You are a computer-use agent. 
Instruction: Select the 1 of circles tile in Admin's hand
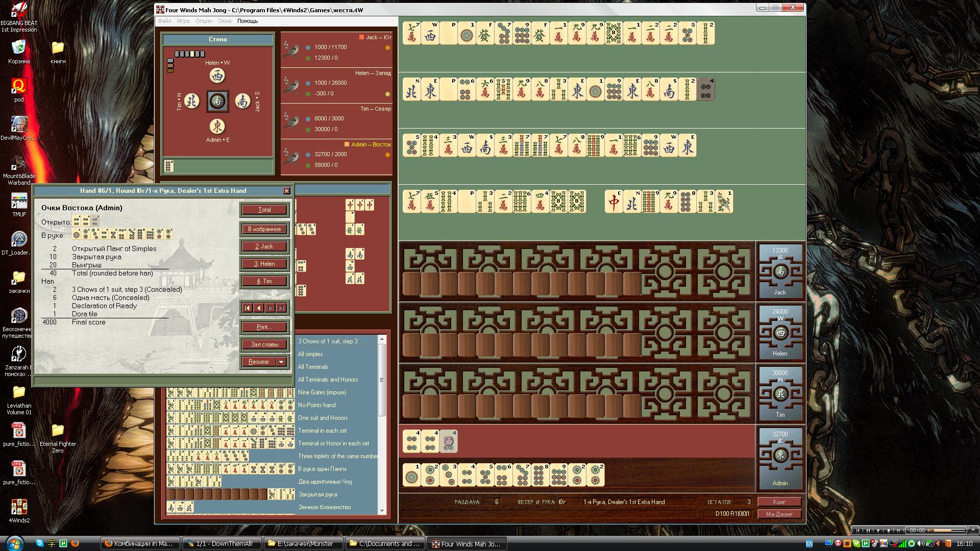point(412,474)
